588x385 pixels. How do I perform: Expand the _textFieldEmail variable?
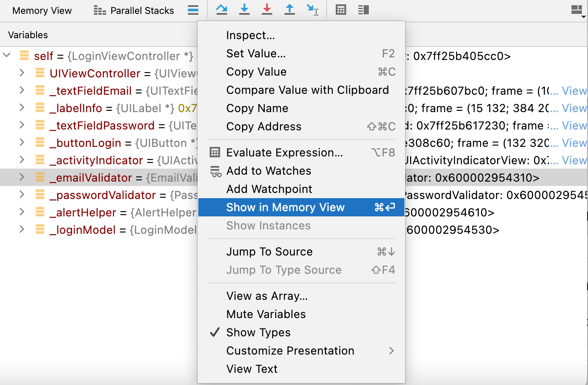point(22,90)
